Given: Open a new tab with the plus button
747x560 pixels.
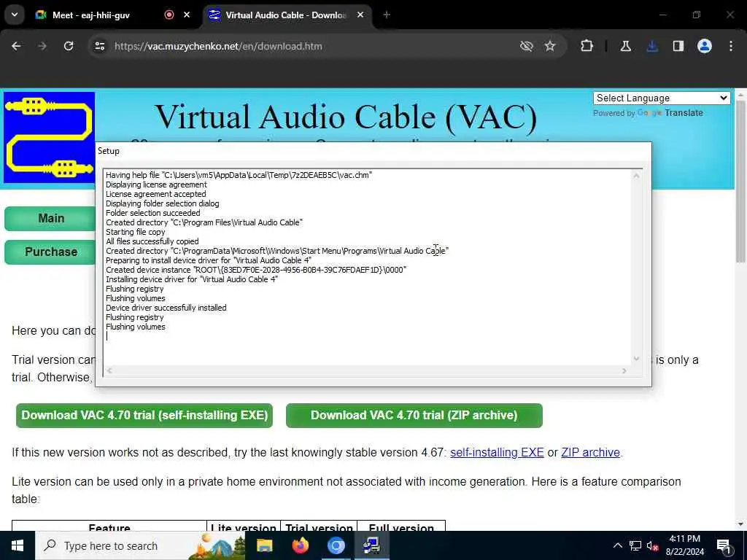Looking at the screenshot, I should pos(387,15).
